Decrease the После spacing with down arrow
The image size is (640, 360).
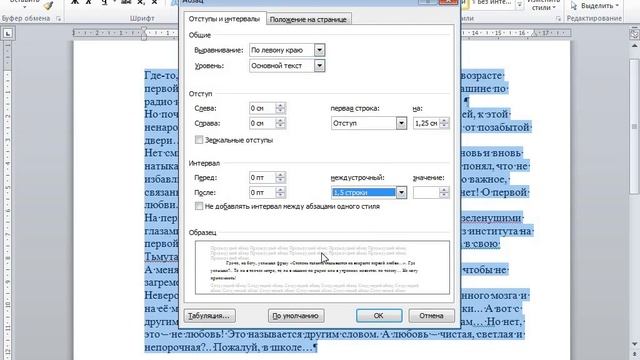[x=280, y=196]
